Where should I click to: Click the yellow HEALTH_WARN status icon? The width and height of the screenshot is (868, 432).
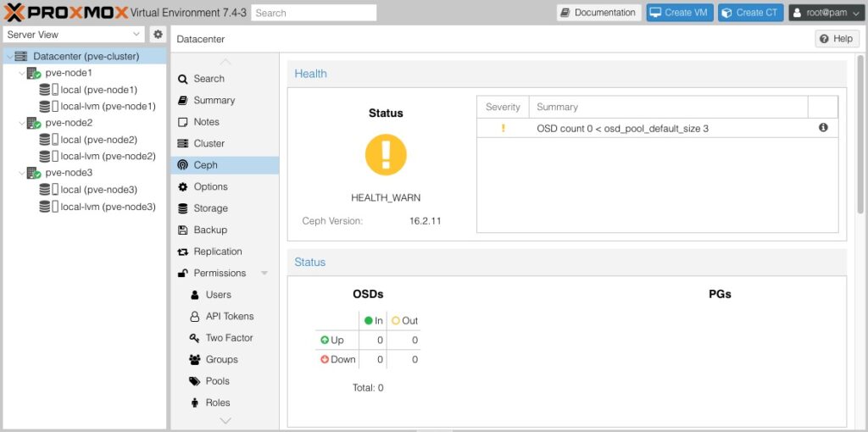(x=386, y=154)
